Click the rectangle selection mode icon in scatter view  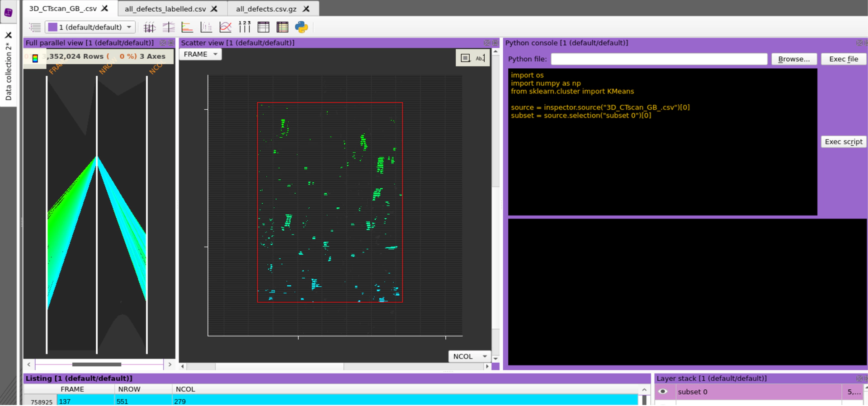point(465,58)
